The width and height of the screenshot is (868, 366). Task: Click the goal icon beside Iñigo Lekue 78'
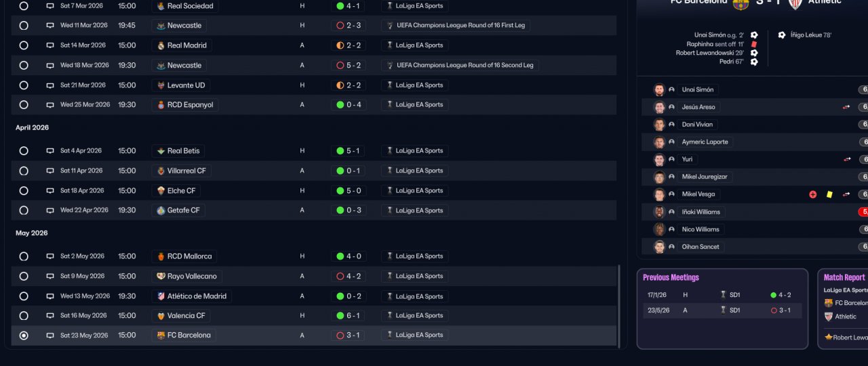click(x=782, y=35)
